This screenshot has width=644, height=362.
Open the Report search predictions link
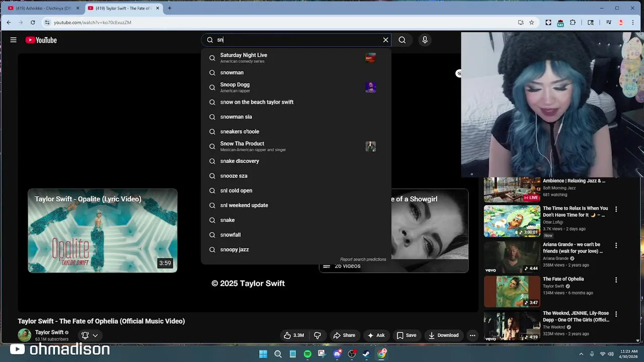pos(363,259)
